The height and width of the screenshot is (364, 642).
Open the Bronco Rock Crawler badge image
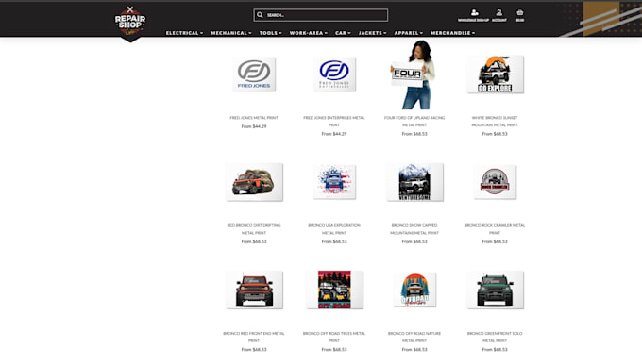(495, 182)
